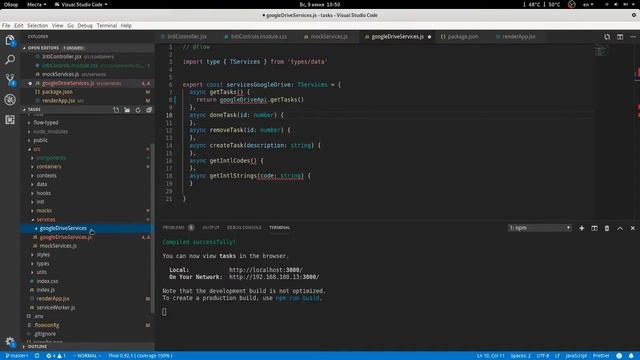Expand the OUTLINE section

click(x=37, y=347)
